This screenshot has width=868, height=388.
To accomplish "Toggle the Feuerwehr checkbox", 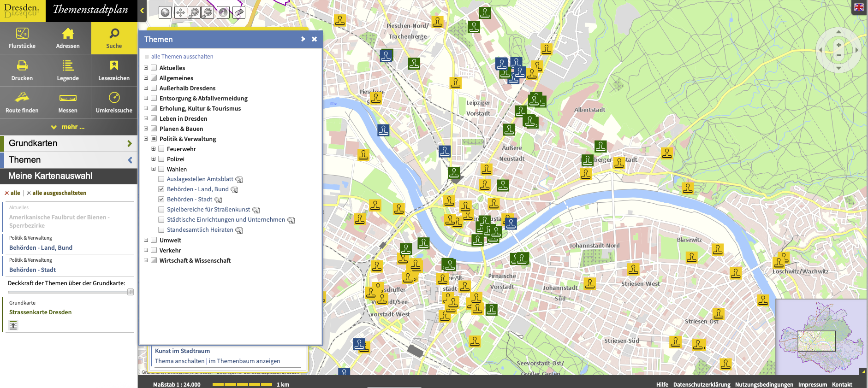I will click(x=161, y=149).
